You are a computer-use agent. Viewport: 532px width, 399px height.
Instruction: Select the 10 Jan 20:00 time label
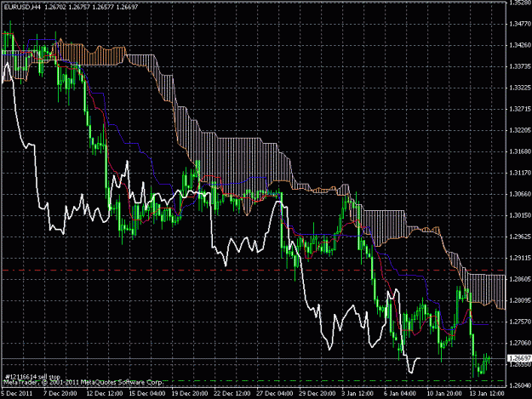(x=444, y=393)
